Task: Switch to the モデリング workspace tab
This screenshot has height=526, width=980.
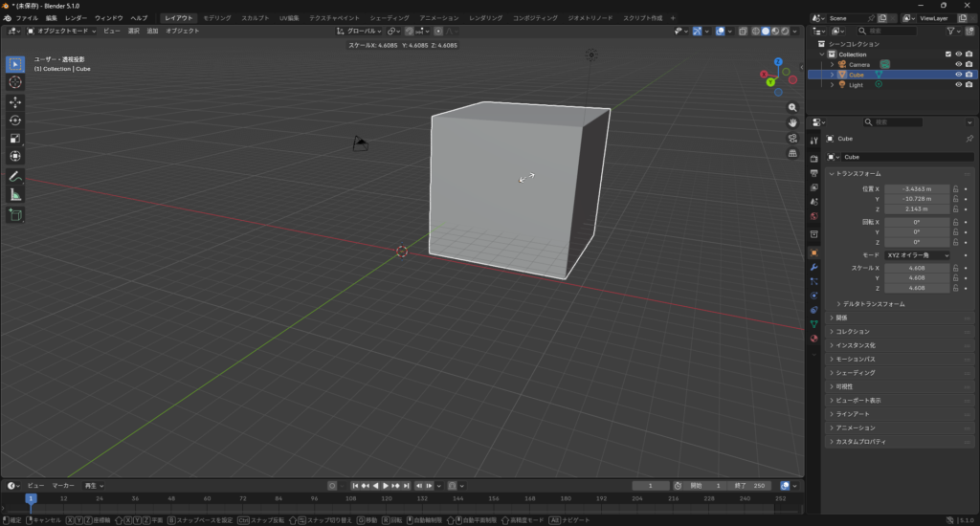Action: (x=217, y=18)
